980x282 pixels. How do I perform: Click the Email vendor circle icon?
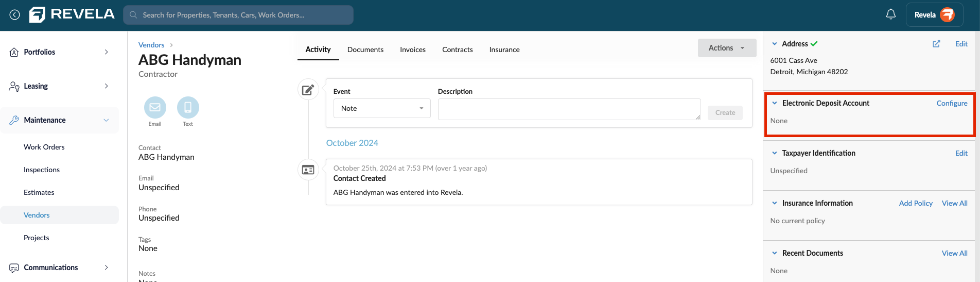(155, 108)
